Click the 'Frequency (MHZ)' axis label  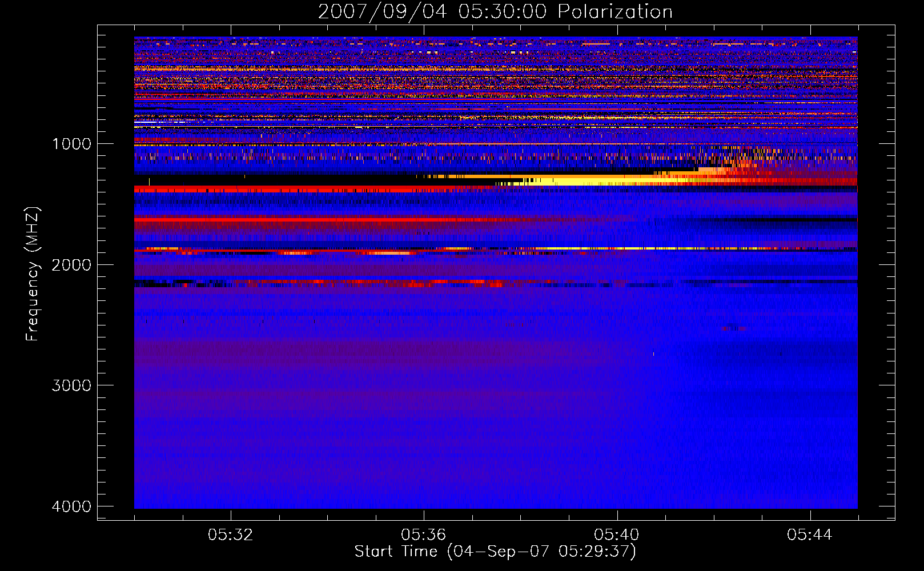32,274
